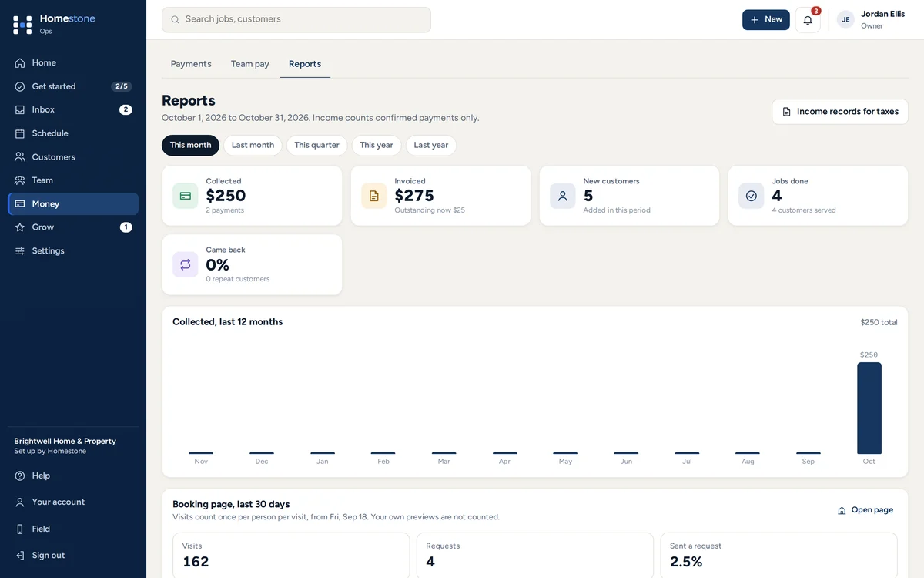Click the Homestone logo icon
This screenshot has height=578, width=924.
pyautogui.click(x=22, y=25)
